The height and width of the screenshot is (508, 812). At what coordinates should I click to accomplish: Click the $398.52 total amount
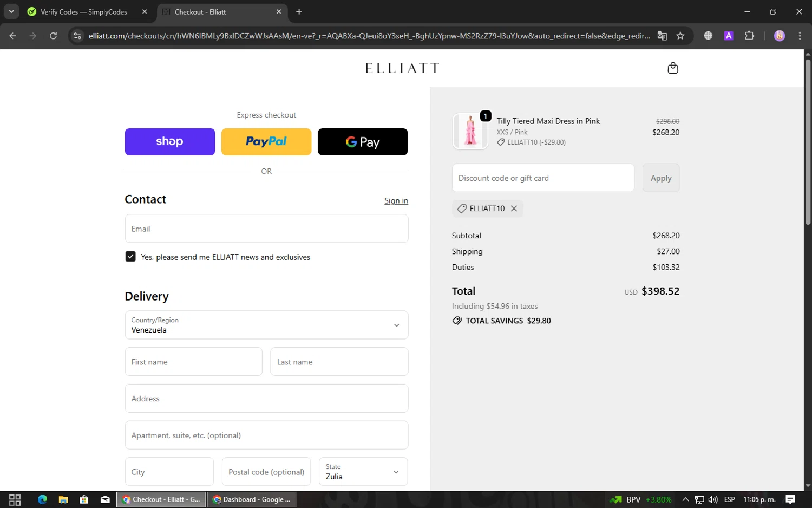(660, 291)
